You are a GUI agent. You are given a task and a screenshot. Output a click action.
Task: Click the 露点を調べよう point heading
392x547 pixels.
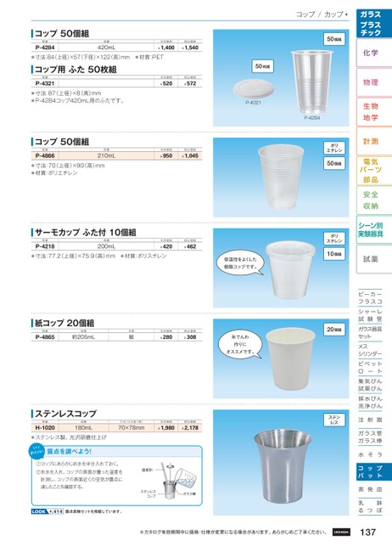coord(69,451)
